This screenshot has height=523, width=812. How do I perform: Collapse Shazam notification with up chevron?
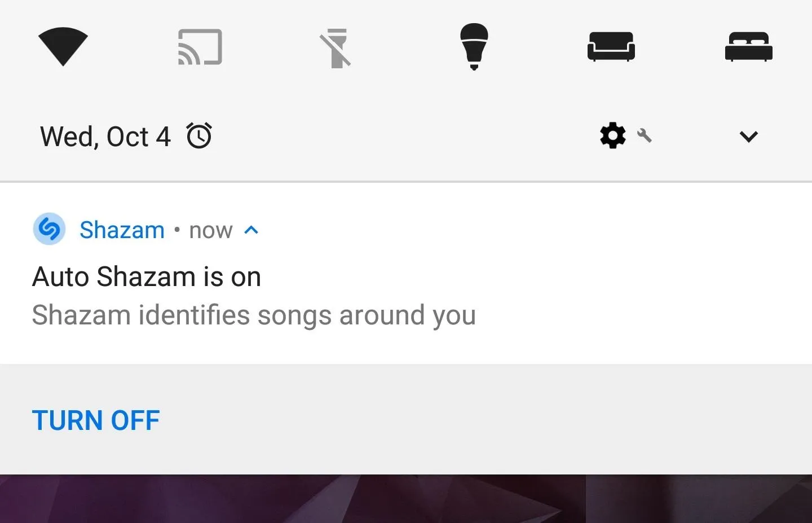click(x=251, y=230)
